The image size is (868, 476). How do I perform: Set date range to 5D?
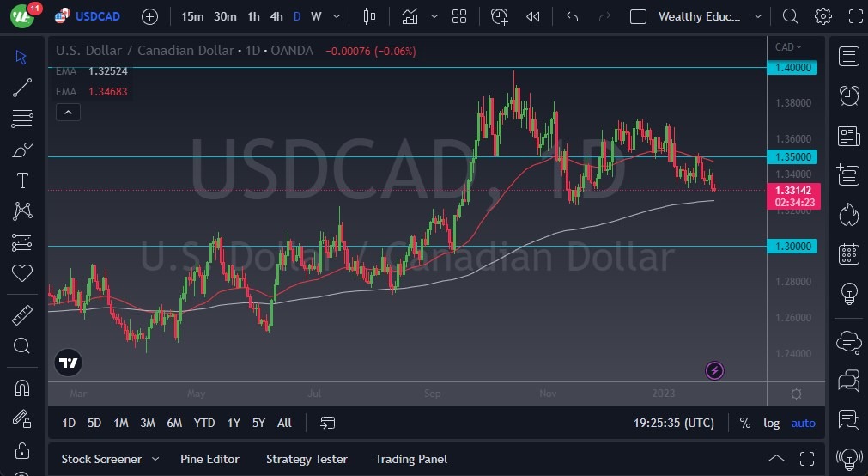pyautogui.click(x=94, y=423)
